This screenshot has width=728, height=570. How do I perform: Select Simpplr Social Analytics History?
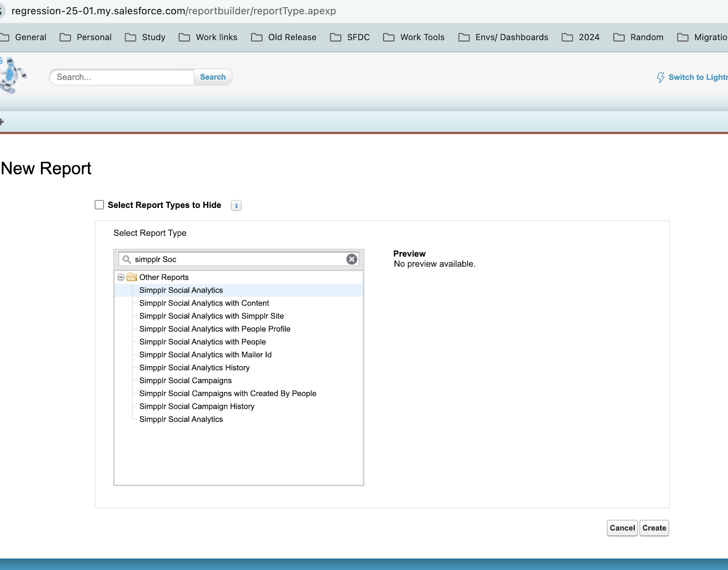tap(194, 368)
